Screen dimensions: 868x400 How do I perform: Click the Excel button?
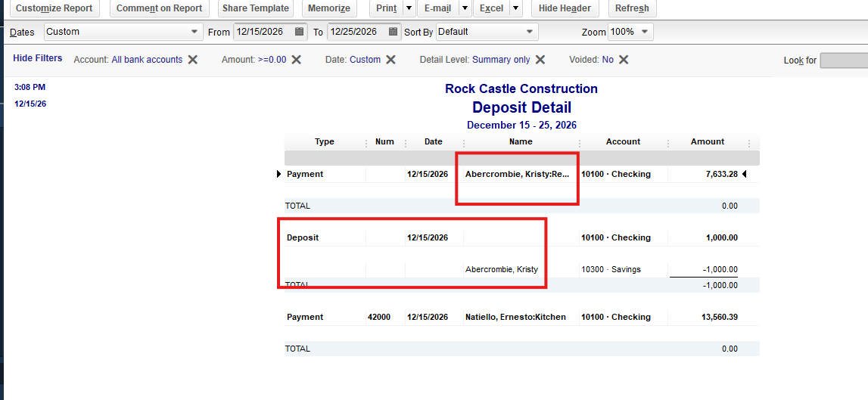491,8
